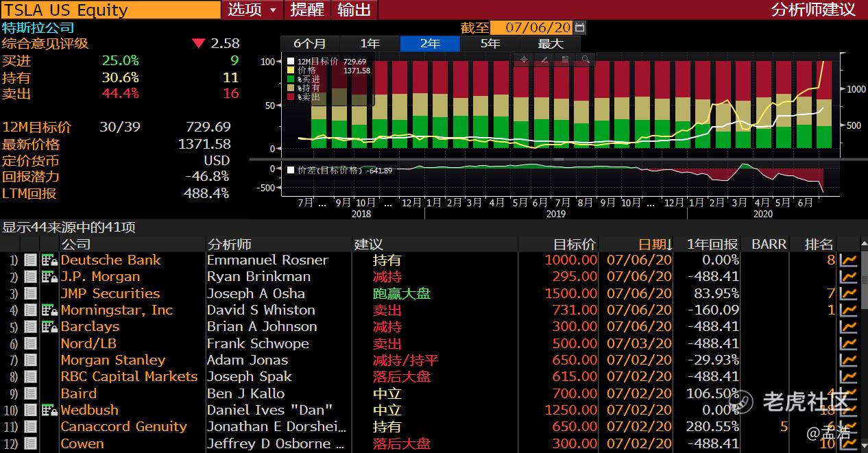
Task: Click locked spreadsheet icon in J.P. Morgan row
Action: (x=49, y=277)
